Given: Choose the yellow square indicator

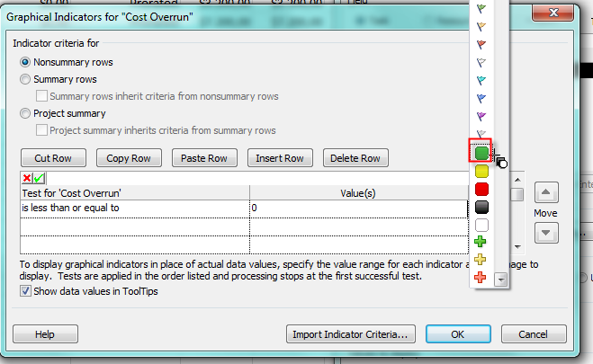Looking at the screenshot, I should click(481, 171).
